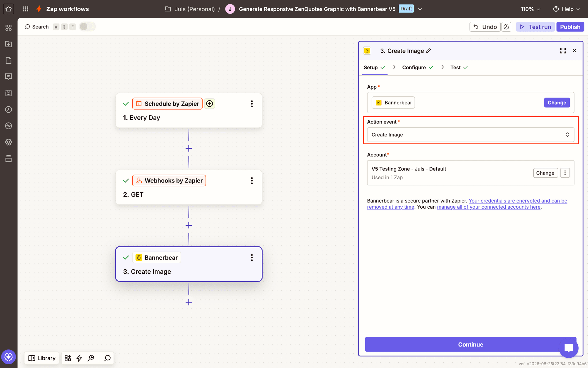Toggle the Zap on/off switch
Screen dimensions: 588x368
click(x=87, y=27)
